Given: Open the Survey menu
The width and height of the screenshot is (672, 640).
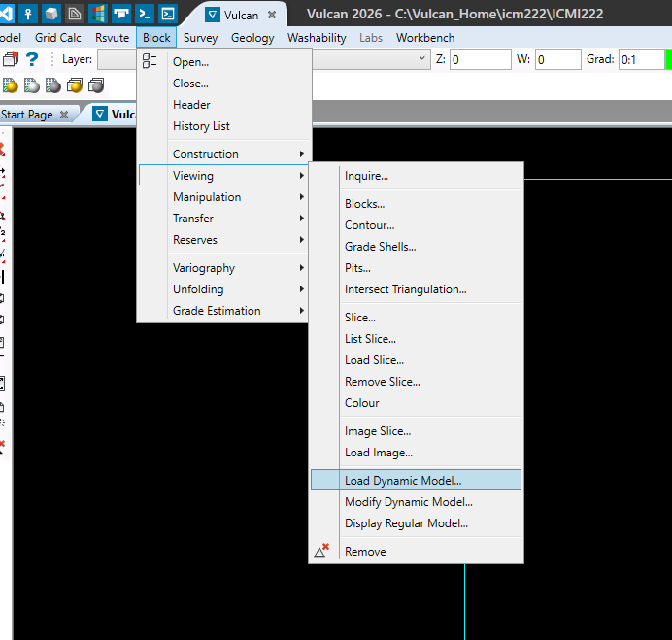Looking at the screenshot, I should (x=200, y=38).
